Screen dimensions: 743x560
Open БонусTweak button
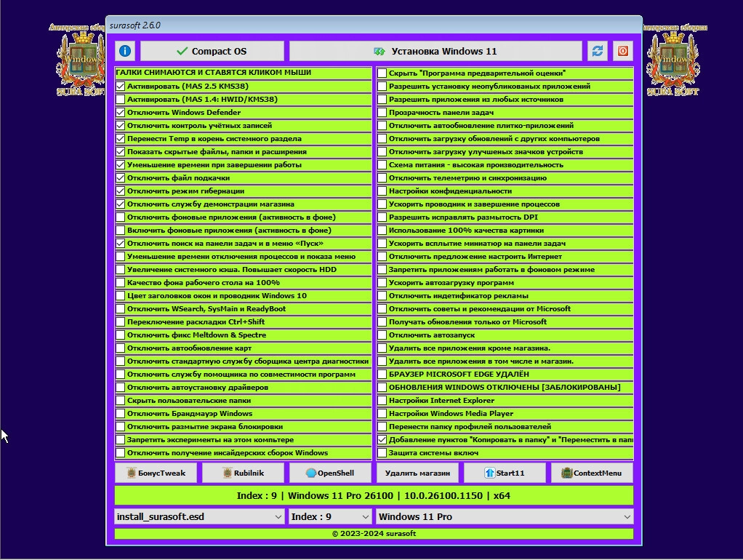coord(156,473)
